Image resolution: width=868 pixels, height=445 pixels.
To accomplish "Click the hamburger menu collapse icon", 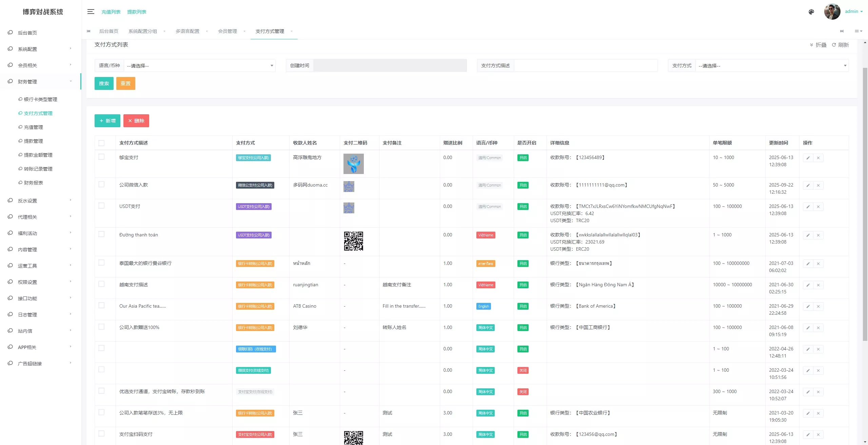I will coord(91,12).
